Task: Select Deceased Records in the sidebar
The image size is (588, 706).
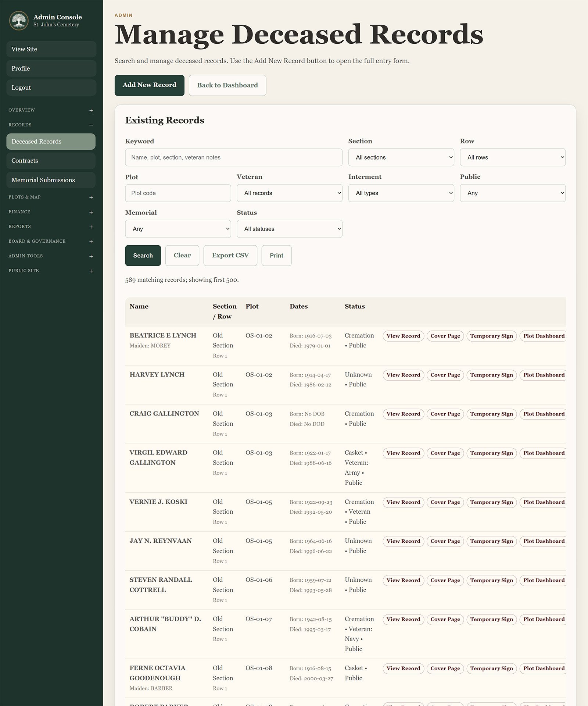Action: click(x=51, y=142)
